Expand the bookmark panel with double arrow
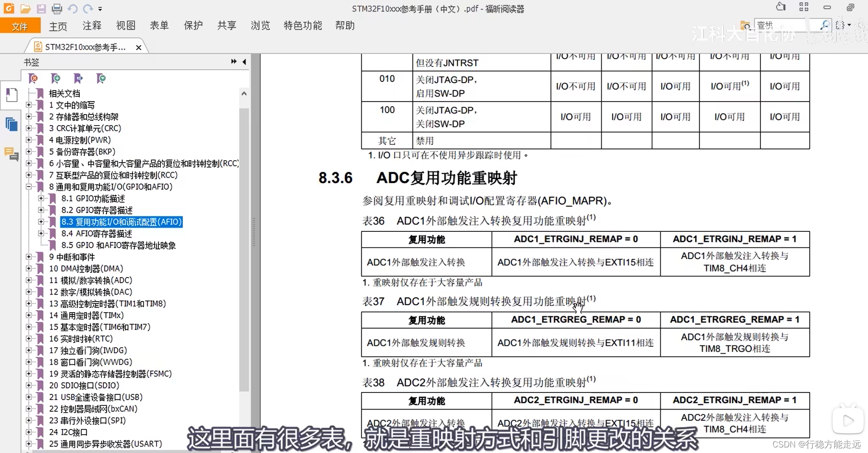Viewport: 868px width, 453px height. coord(234,61)
